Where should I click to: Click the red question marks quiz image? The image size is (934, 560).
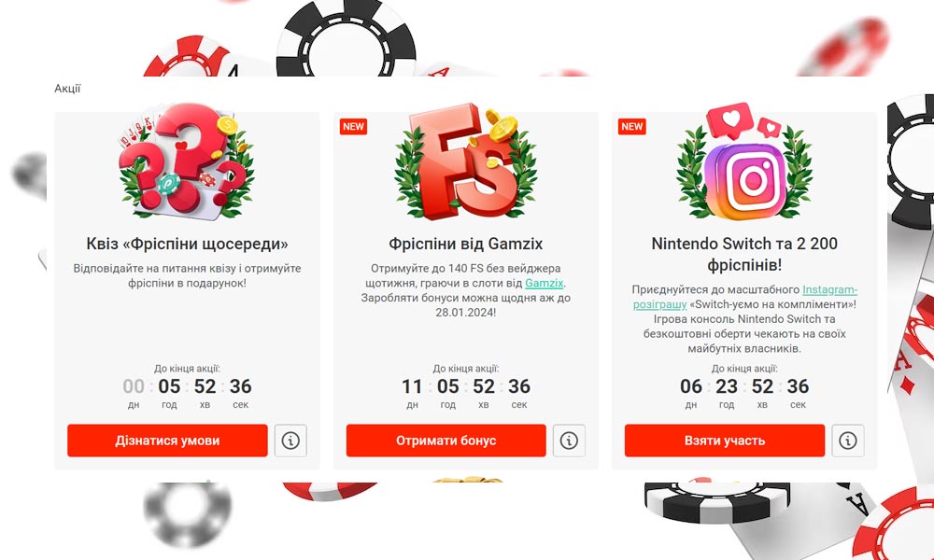pos(187,161)
